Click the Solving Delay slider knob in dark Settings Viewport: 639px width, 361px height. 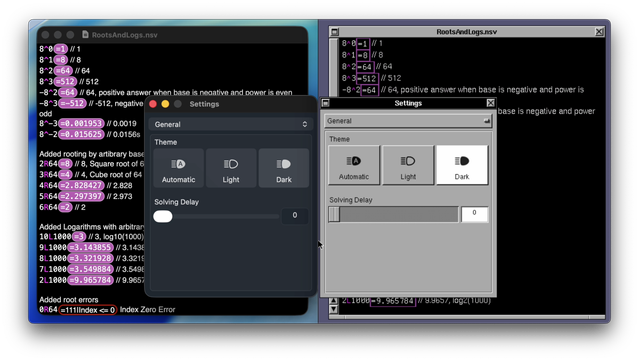pyautogui.click(x=163, y=216)
